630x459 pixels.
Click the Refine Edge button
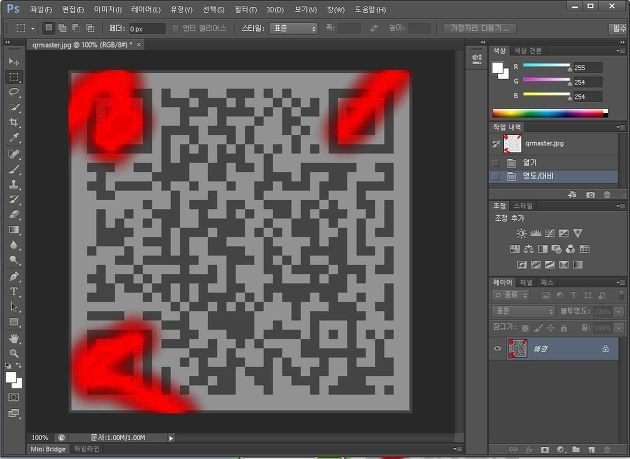point(479,28)
